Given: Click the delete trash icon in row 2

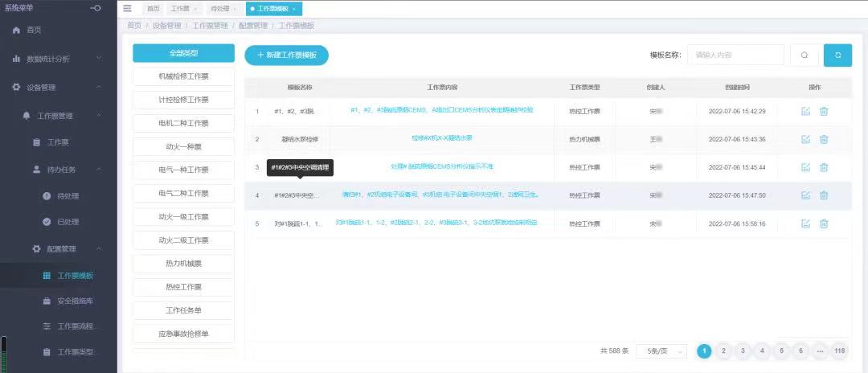Looking at the screenshot, I should pyautogui.click(x=824, y=139).
